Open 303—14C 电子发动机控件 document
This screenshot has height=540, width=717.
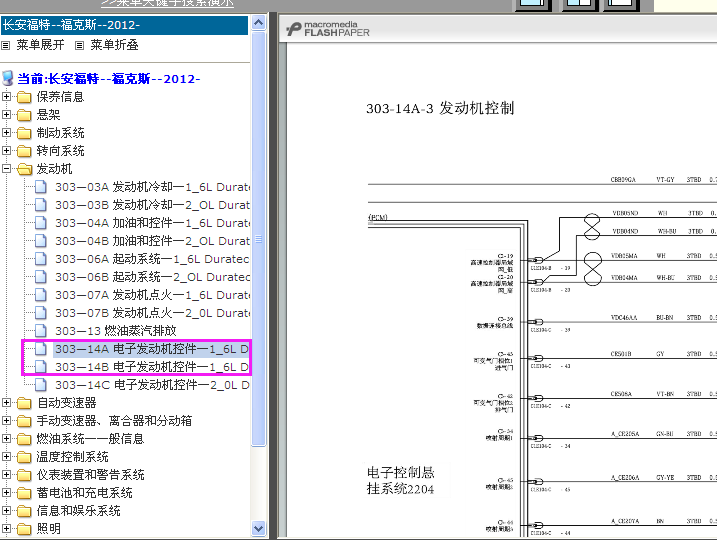[152, 385]
